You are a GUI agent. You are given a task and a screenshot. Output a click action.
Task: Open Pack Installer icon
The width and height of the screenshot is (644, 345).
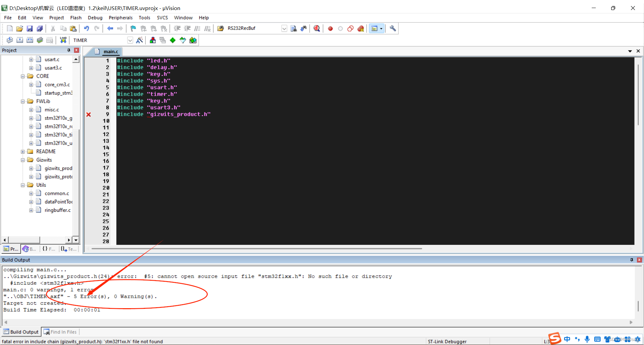tap(193, 40)
